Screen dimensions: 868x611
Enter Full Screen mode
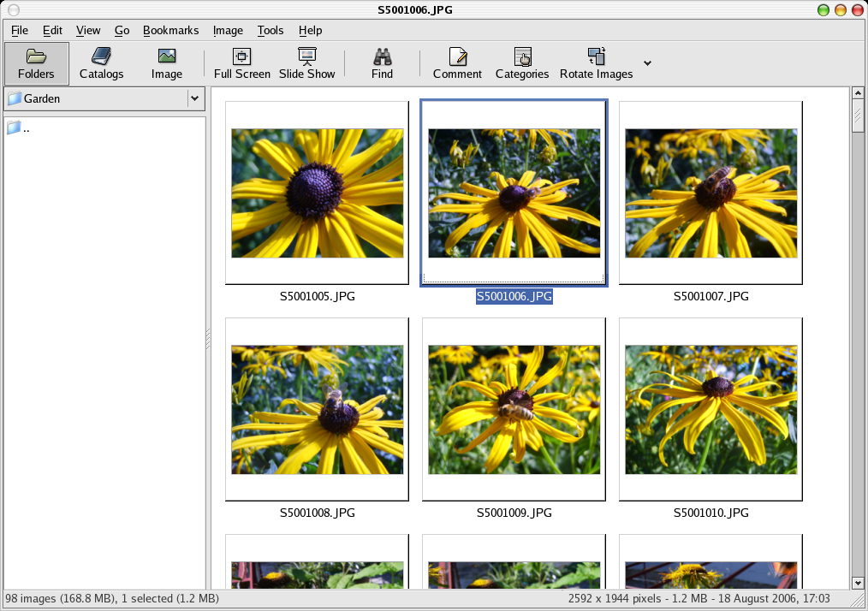pyautogui.click(x=242, y=63)
